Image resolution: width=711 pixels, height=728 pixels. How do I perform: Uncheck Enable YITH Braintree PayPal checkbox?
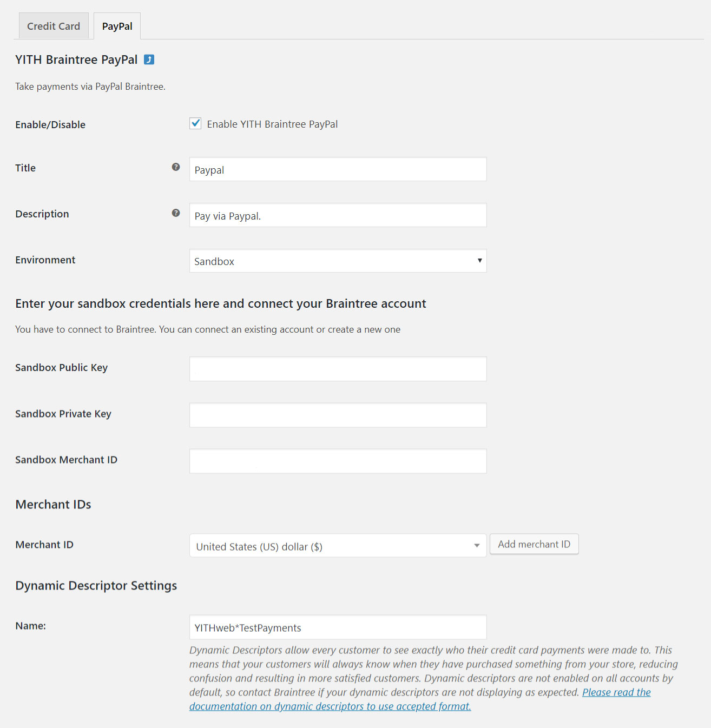[195, 123]
